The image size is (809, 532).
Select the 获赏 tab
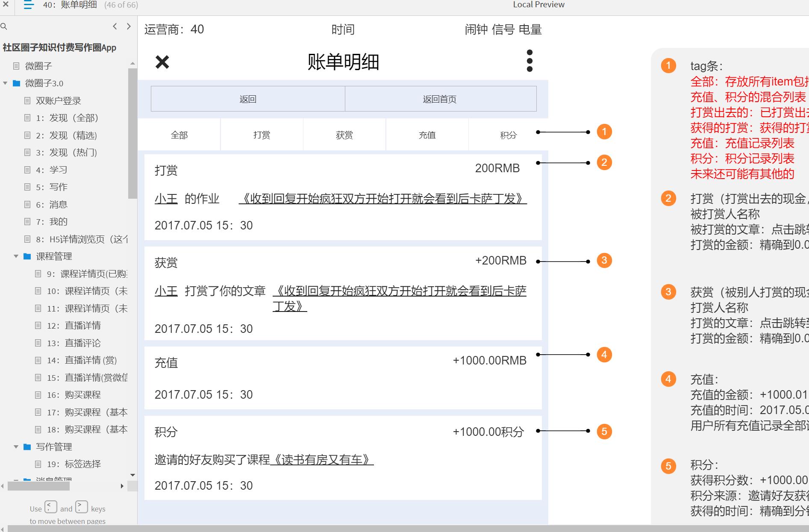coord(344,135)
